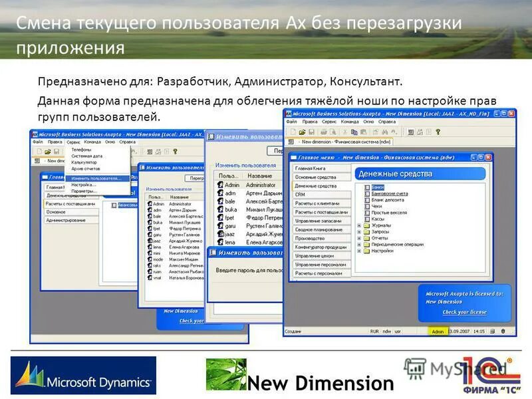Screen dimensions: 532x399
Task: Expand the Журналы tree node
Action: click(359, 225)
